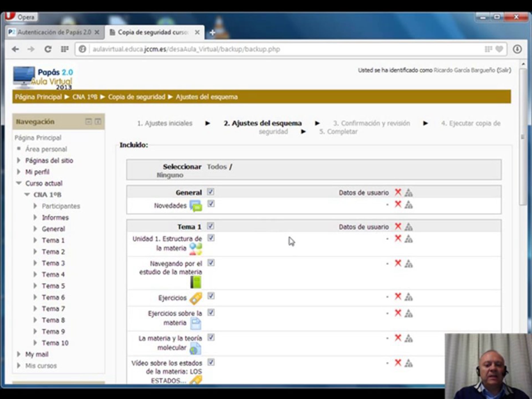Toggle the Unidad 1 Estructura de la materia checkbox
This screenshot has height=399, width=532.
[211, 238]
